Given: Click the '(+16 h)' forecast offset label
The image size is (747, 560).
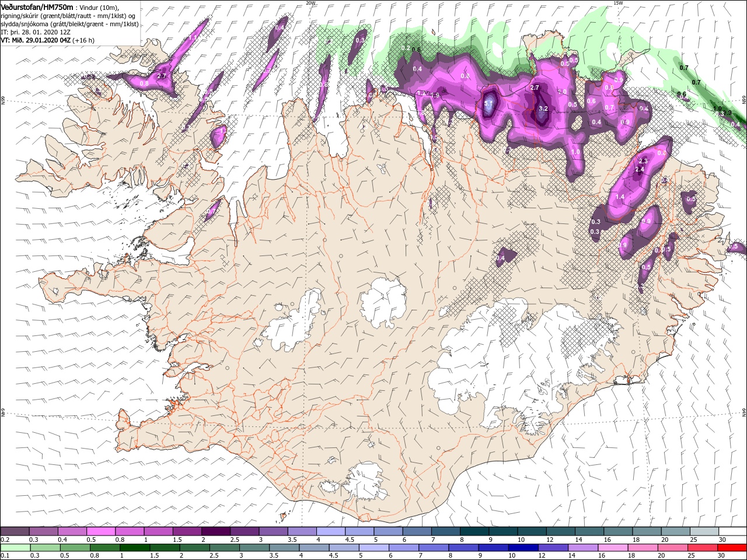Looking at the screenshot, I should coord(83,40).
